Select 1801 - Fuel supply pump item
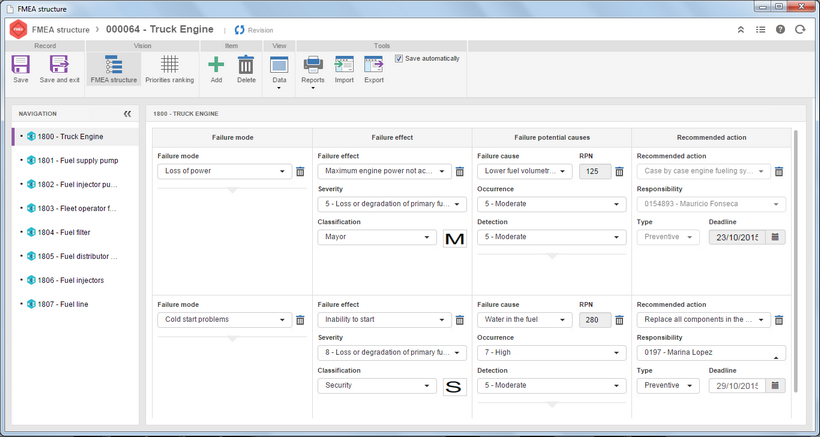The width and height of the screenshot is (820, 437). tap(75, 160)
